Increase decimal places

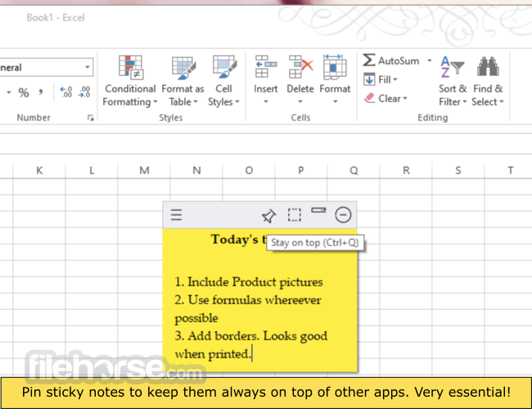[x=66, y=92]
